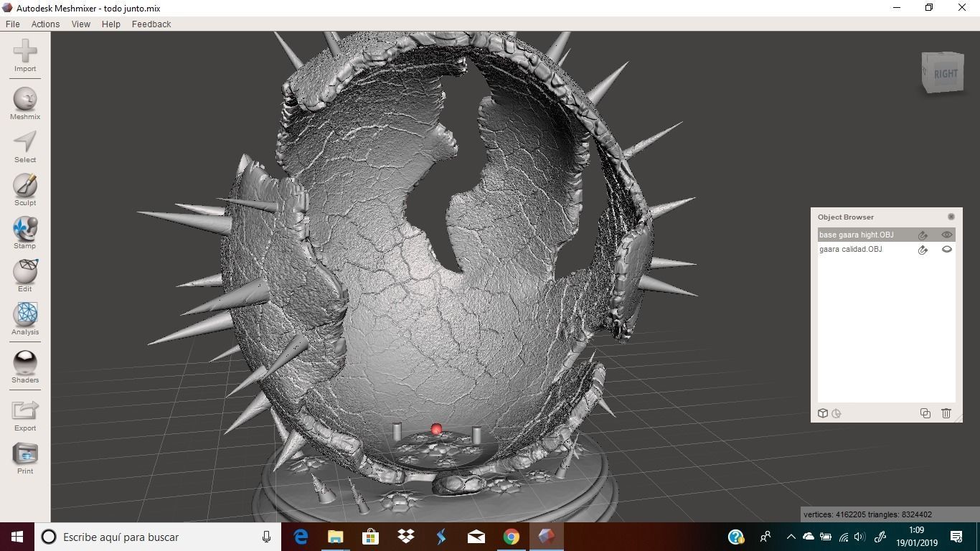Click the cube icon in Object Browser footer
The height and width of the screenshot is (551, 980).
823,413
